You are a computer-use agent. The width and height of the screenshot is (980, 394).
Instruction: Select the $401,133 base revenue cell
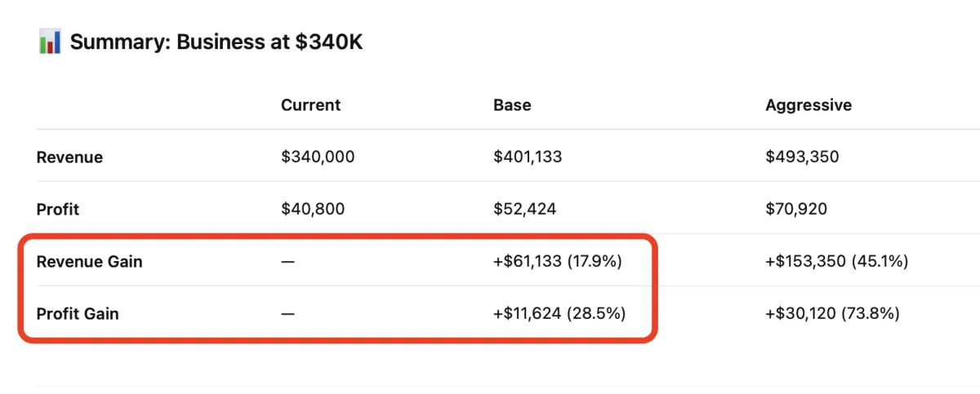pyautogui.click(x=528, y=157)
